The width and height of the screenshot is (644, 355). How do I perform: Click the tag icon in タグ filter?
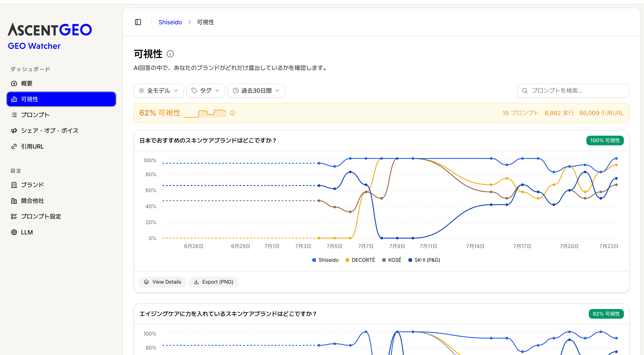tap(194, 91)
